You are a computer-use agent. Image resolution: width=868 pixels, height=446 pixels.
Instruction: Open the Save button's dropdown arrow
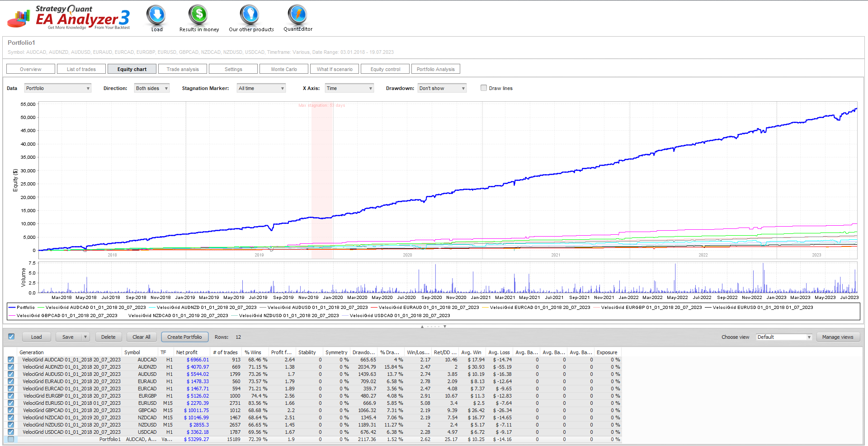click(85, 337)
